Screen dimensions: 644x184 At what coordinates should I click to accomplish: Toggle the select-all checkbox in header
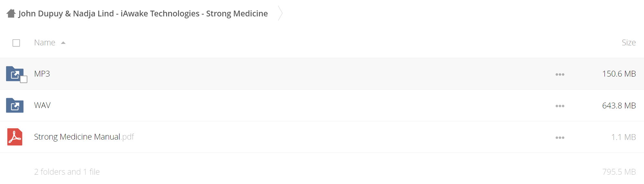tap(16, 43)
